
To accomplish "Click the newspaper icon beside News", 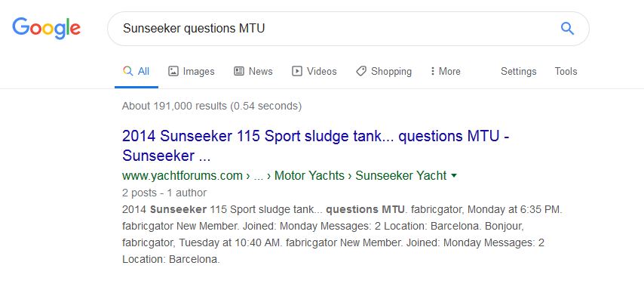I will point(239,71).
